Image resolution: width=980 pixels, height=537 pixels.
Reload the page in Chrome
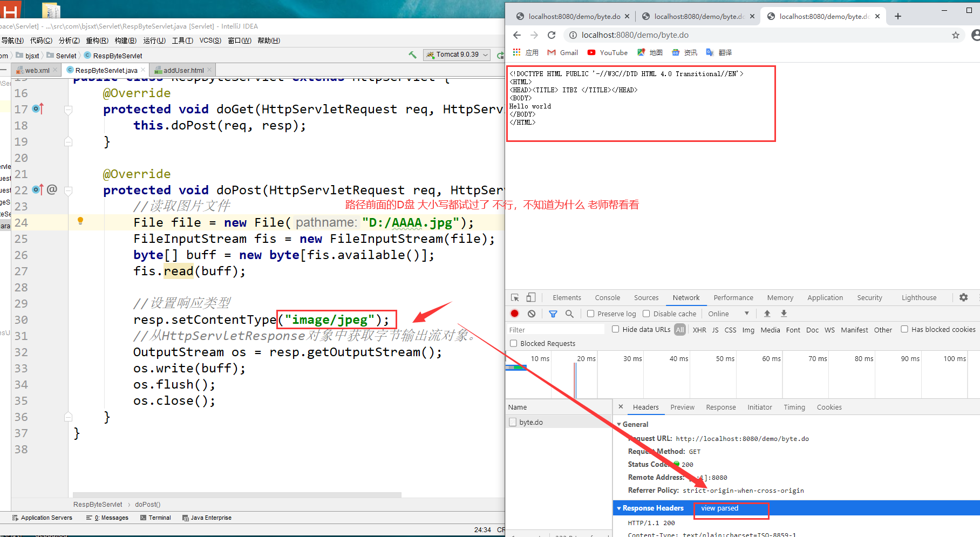pyautogui.click(x=552, y=35)
